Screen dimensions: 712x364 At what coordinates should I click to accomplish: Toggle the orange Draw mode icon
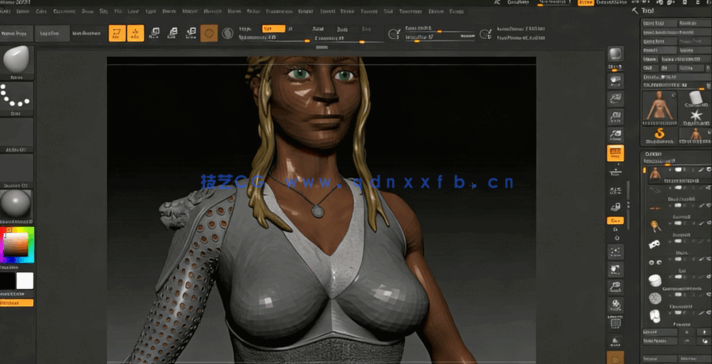point(135,33)
